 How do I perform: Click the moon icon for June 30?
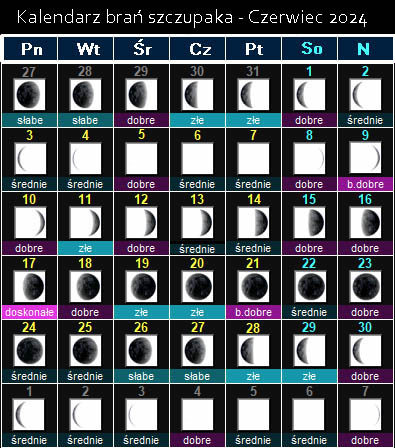pyautogui.click(x=365, y=350)
